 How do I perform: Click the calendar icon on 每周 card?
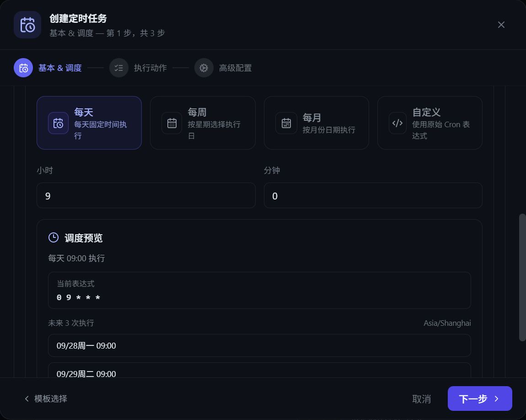click(x=172, y=123)
